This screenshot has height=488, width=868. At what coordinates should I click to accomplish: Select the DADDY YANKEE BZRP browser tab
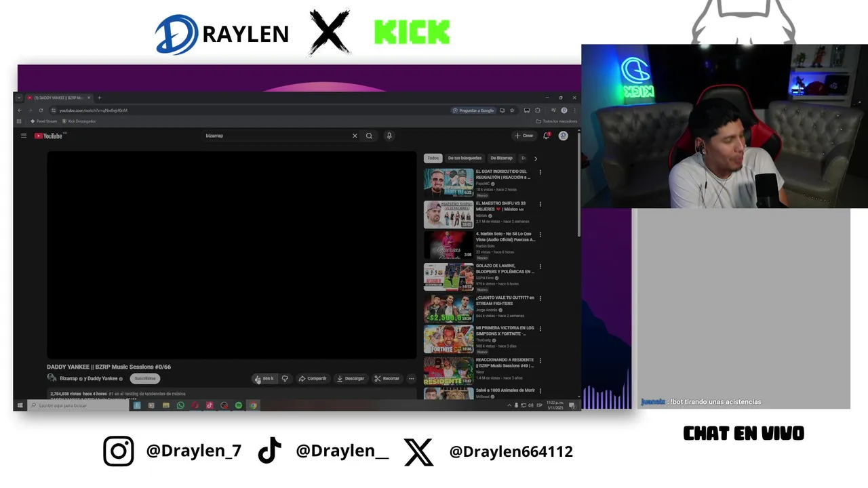(x=59, y=98)
